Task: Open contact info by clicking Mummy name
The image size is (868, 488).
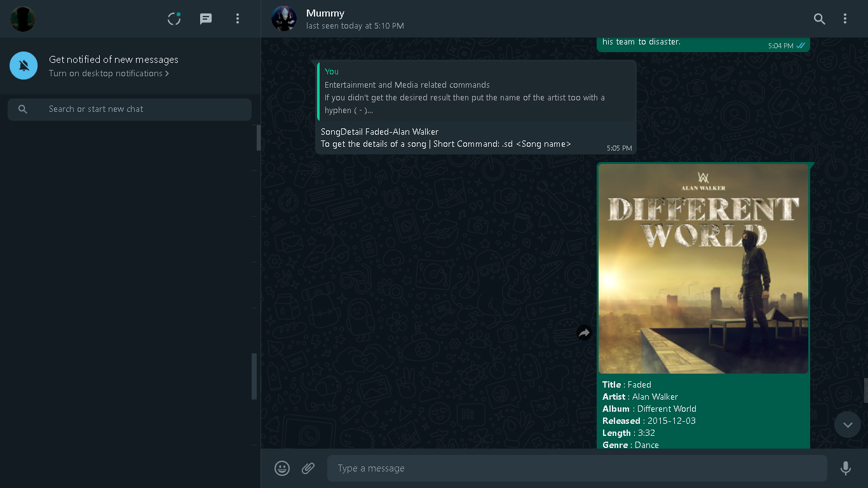Action: click(x=325, y=13)
